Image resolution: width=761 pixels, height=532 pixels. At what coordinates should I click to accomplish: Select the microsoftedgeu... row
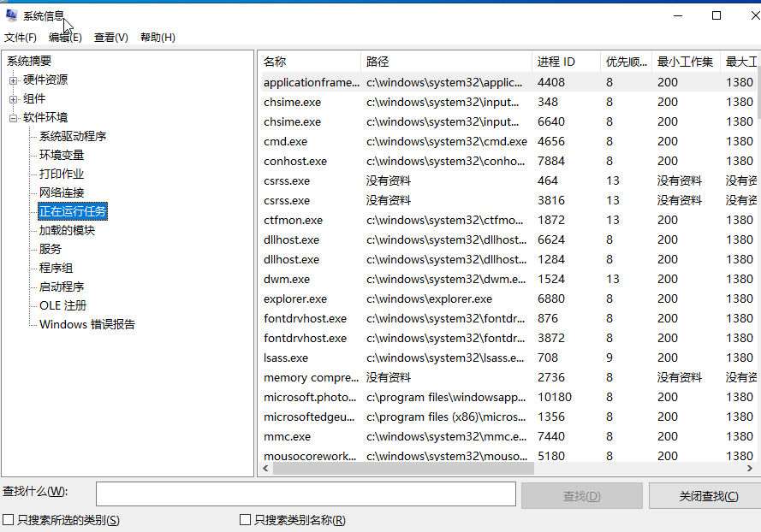(509, 417)
